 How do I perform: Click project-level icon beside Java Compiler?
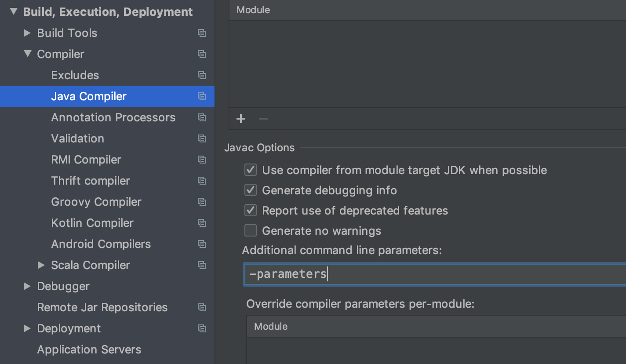[x=202, y=96]
